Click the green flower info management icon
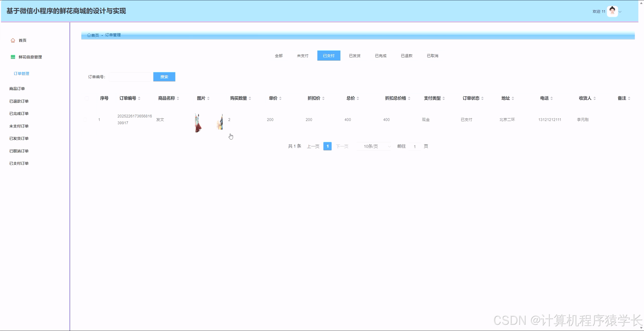 pyautogui.click(x=13, y=57)
